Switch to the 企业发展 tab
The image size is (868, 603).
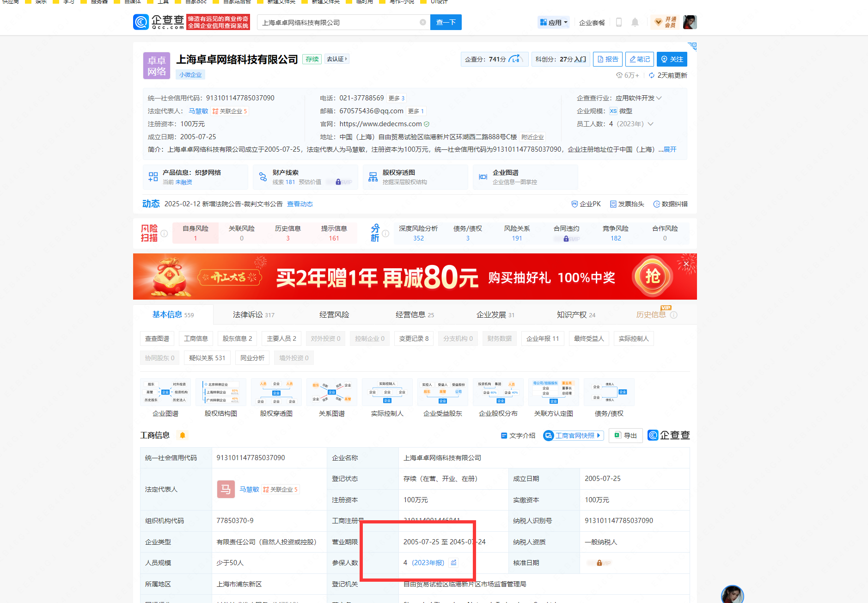point(495,314)
